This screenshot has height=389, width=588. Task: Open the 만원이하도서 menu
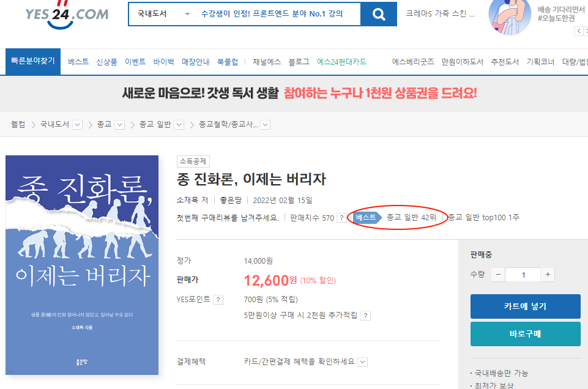(463, 62)
